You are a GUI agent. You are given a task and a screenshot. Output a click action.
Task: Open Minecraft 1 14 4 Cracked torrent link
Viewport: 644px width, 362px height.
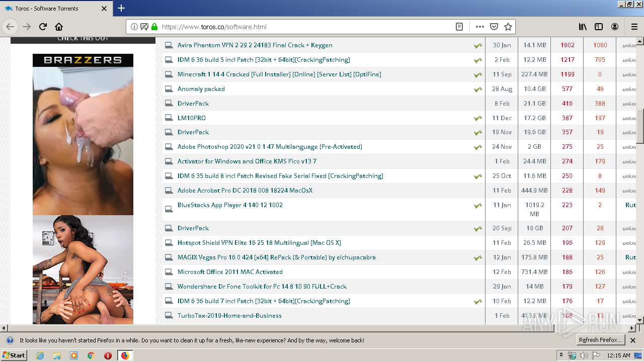(279, 74)
